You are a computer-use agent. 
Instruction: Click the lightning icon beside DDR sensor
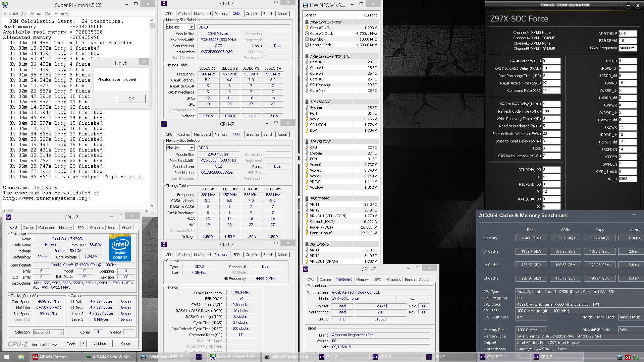(x=307, y=130)
